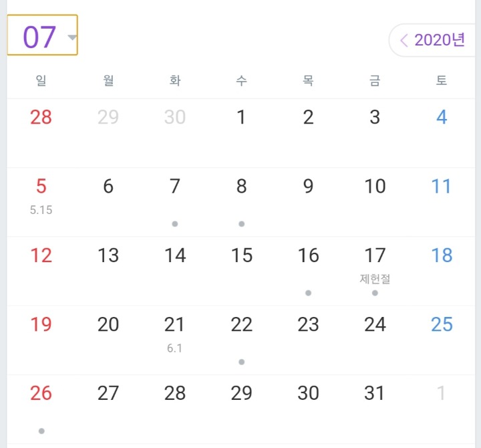Open the 2020년 year selector

pos(439,40)
